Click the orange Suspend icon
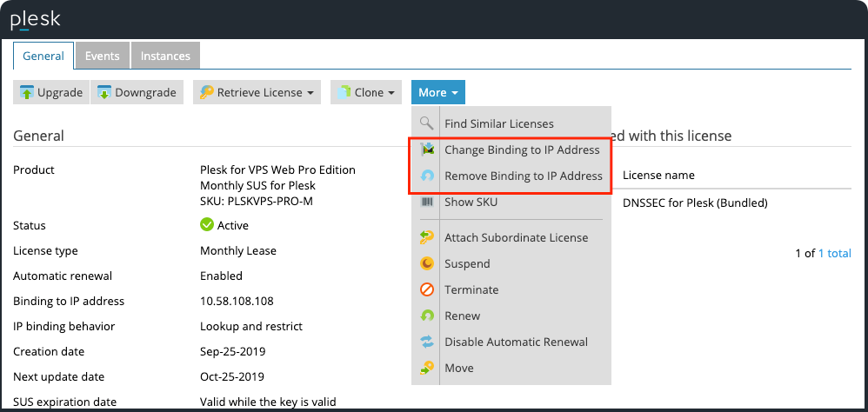This screenshot has height=412, width=868. coord(426,263)
